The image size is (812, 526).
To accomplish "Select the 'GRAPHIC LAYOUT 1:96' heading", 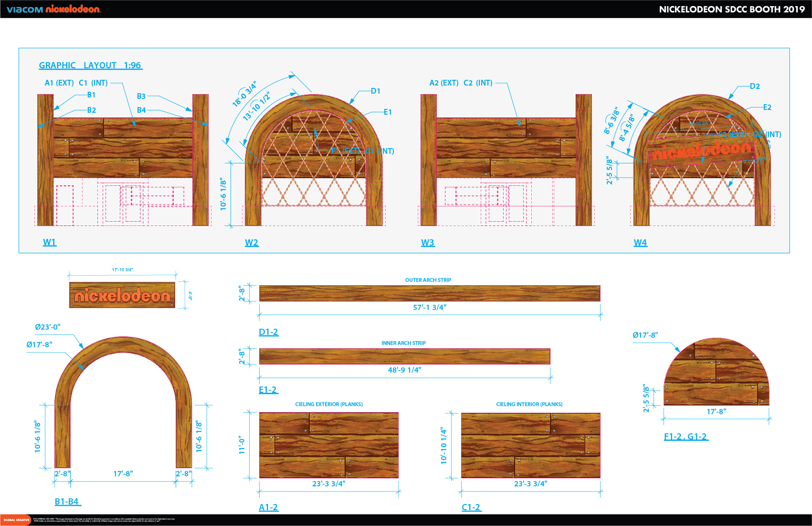I will [90, 65].
